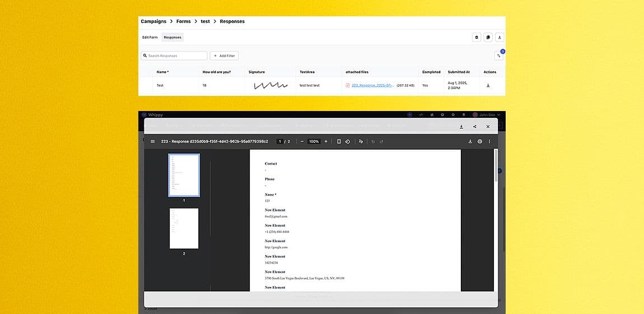Select the Responses tab
The width and height of the screenshot is (644, 314).
(172, 38)
